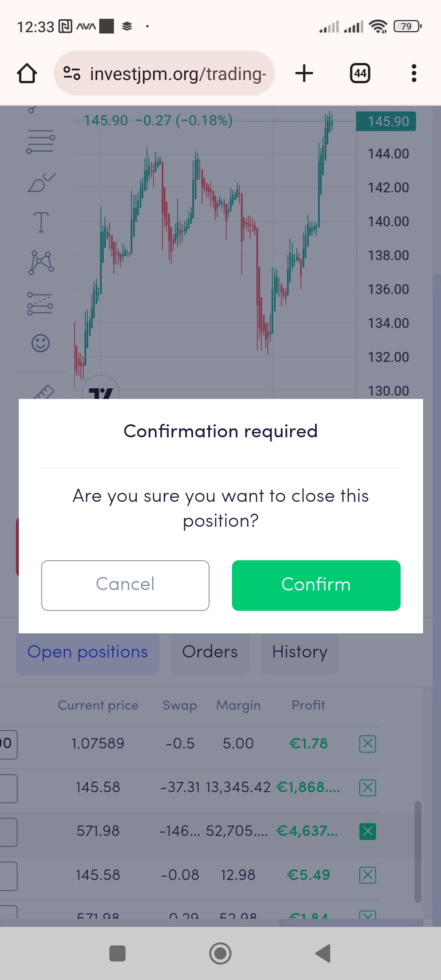The height and width of the screenshot is (980, 441).
Task: Select the Fibonacci retracement lines tool
Action: 40,142
